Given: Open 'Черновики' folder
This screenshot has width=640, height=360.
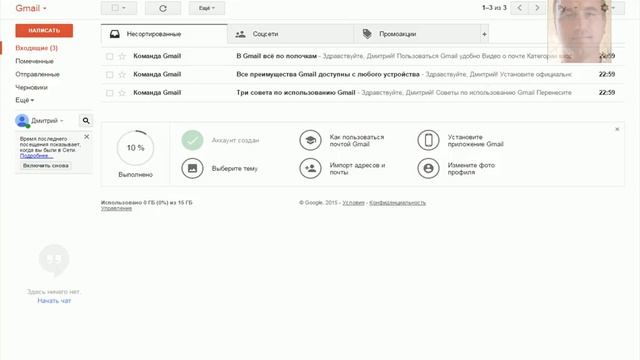Looking at the screenshot, I should click(31, 87).
